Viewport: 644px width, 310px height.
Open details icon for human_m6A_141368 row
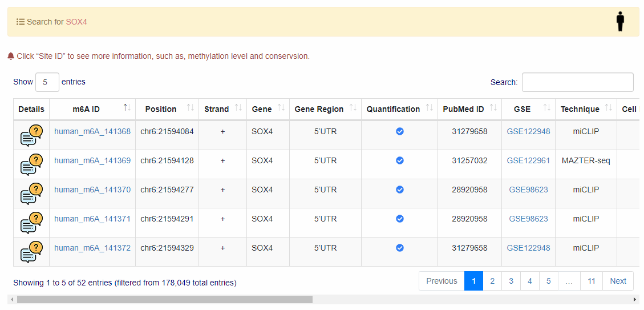[31, 135]
